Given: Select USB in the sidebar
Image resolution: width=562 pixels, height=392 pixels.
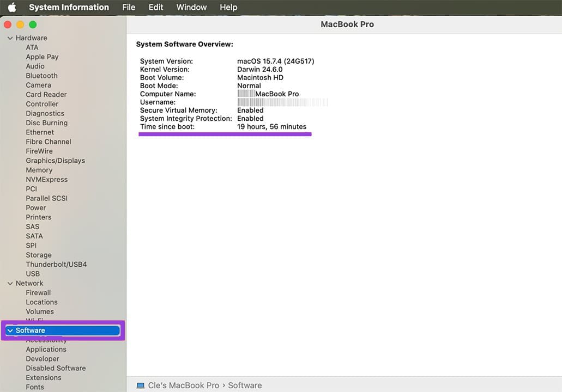Looking at the screenshot, I should [33, 274].
